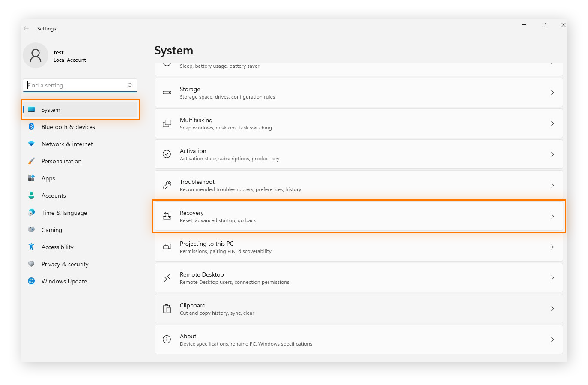Click the Clipboard icon
Screen dimensions: 588x385
[167, 308]
